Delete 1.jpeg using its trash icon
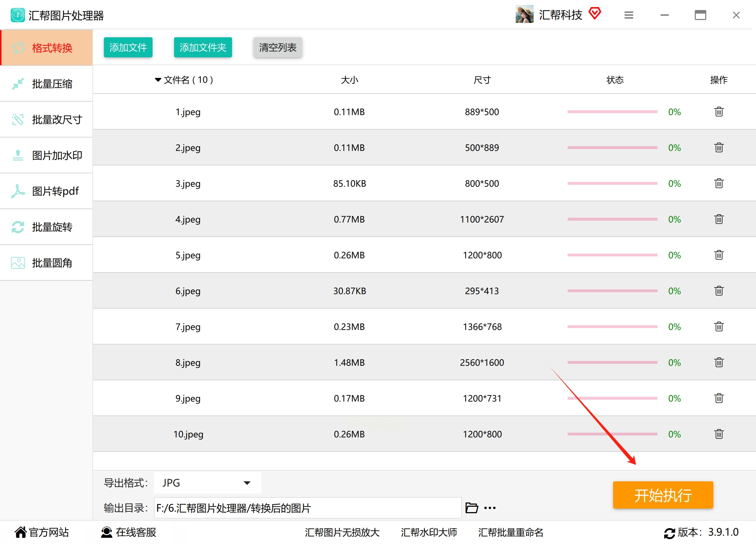 coord(719,112)
